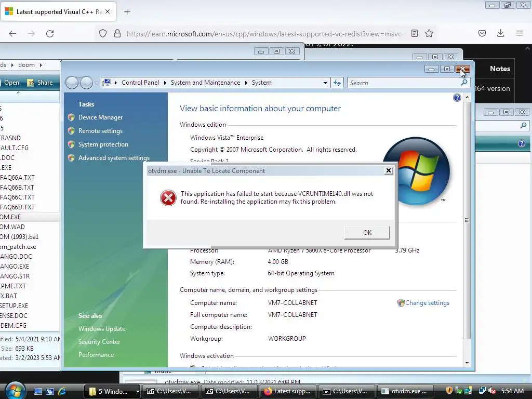Click Back button in System window
532x399 pixels.
click(x=72, y=83)
